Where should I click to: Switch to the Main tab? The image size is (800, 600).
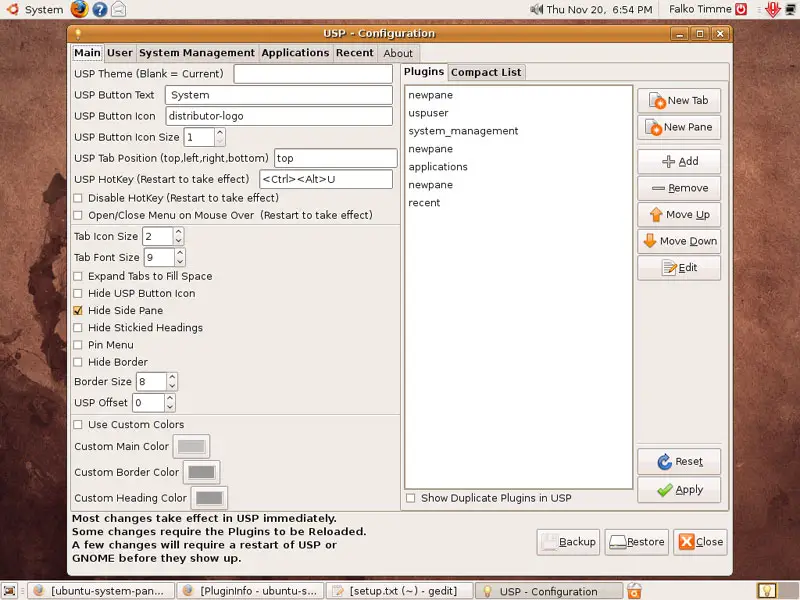87,53
